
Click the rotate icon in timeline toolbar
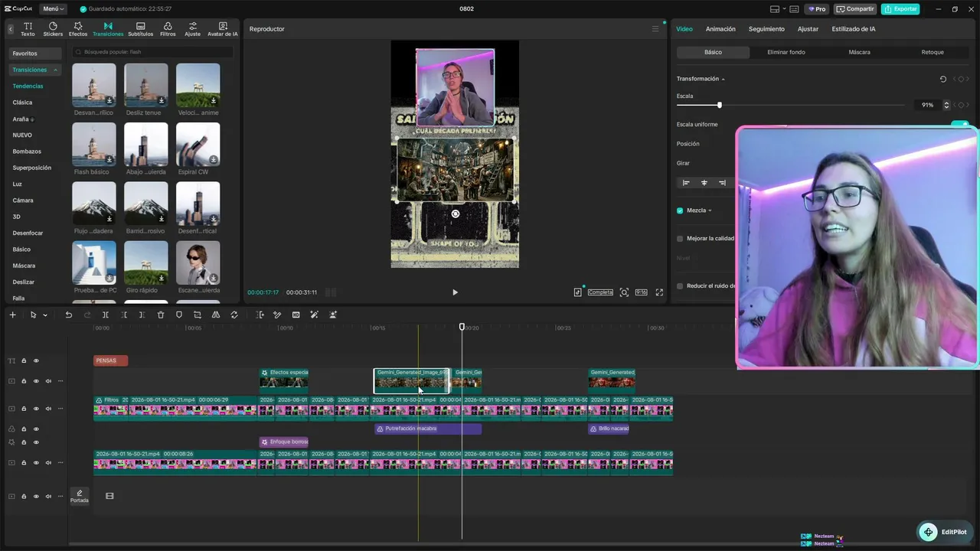tap(234, 315)
